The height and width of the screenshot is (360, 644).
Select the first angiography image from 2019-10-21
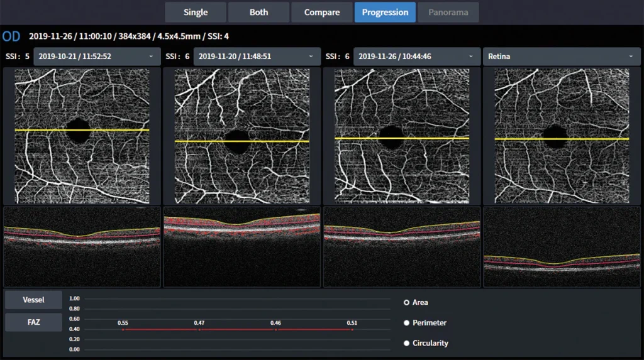pyautogui.click(x=82, y=136)
